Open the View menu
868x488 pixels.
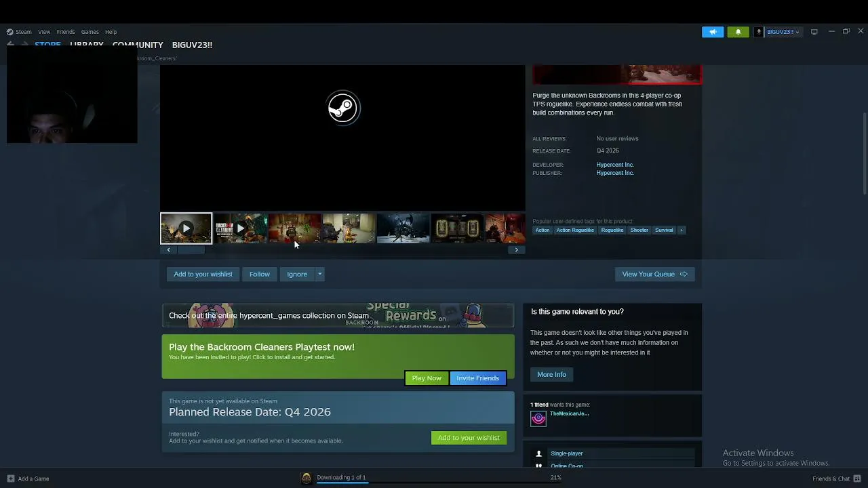pos(44,32)
